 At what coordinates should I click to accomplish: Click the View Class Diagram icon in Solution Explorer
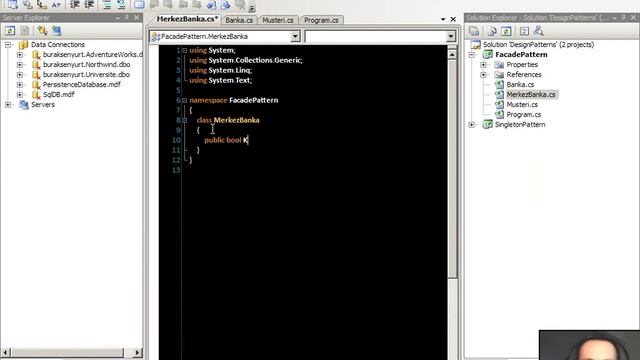point(538,31)
